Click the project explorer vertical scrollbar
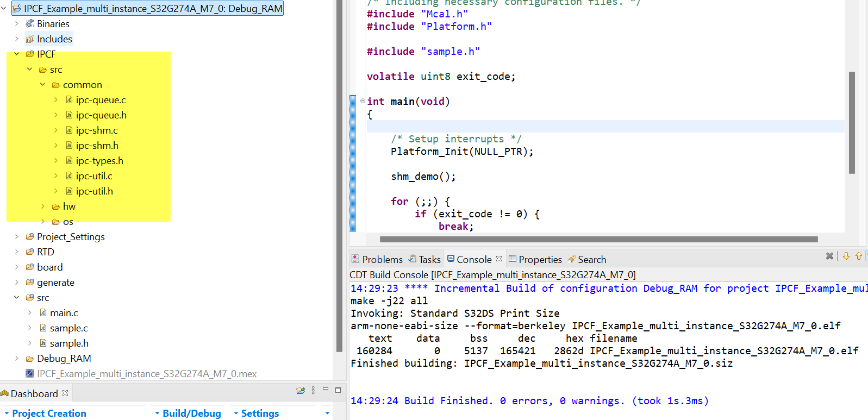The image size is (868, 420). click(x=339, y=176)
